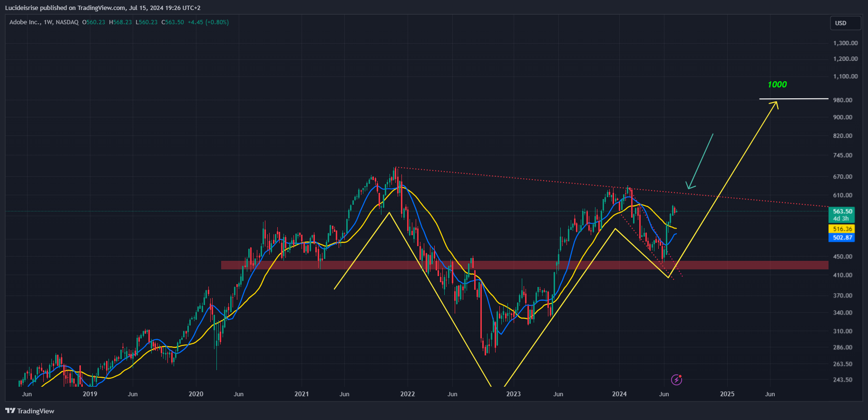868x420 pixels.
Task: Click the H568.23 high value in header
Action: click(120, 22)
